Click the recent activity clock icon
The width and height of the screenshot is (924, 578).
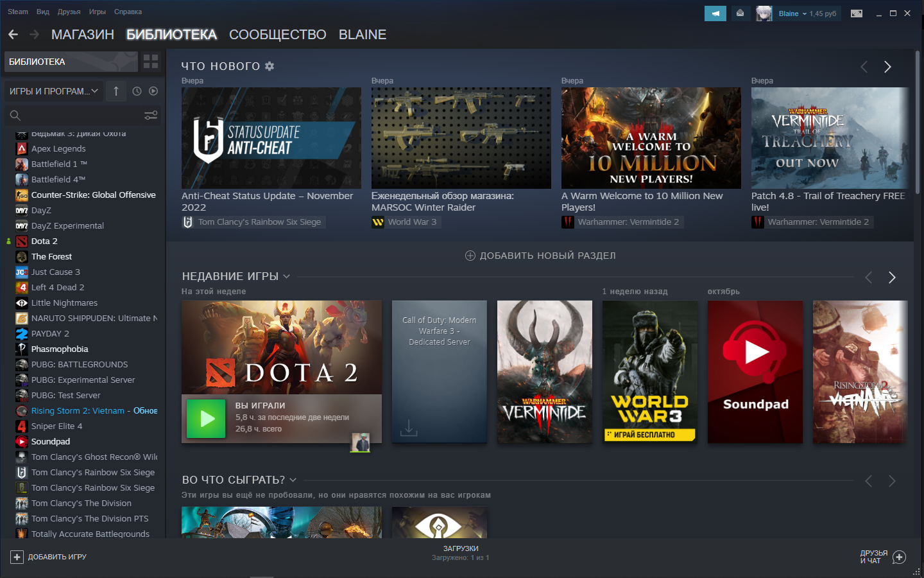[x=137, y=91]
